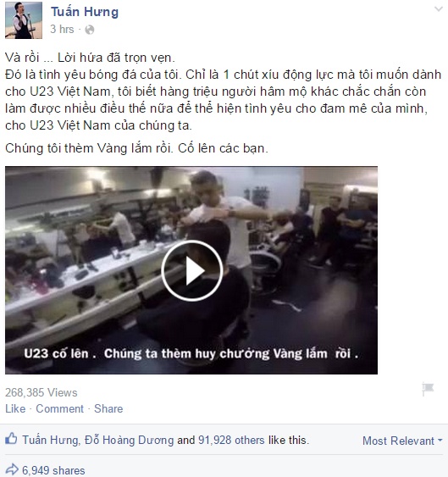Open the Tuấn Hưng profile name link
The height and width of the screenshot is (477, 448).
85,12
